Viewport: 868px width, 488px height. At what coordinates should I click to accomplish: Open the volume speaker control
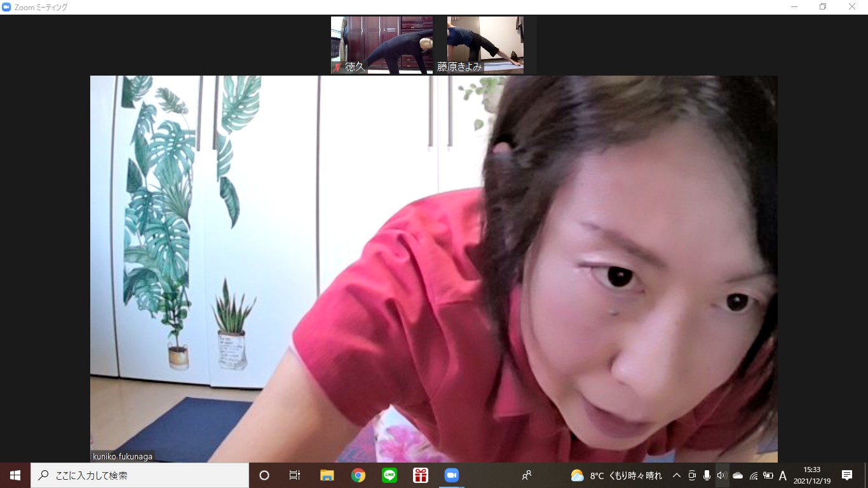pyautogui.click(x=722, y=475)
